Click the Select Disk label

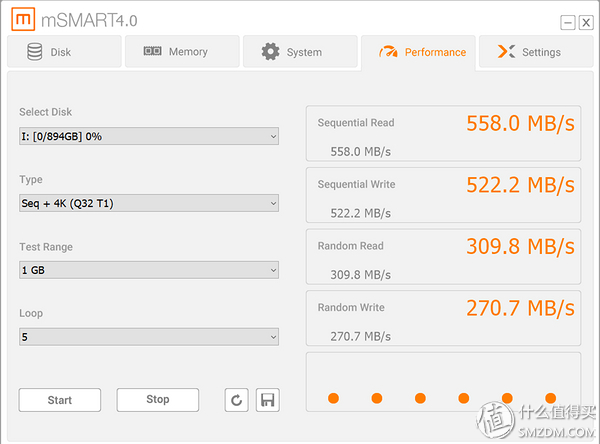46,112
